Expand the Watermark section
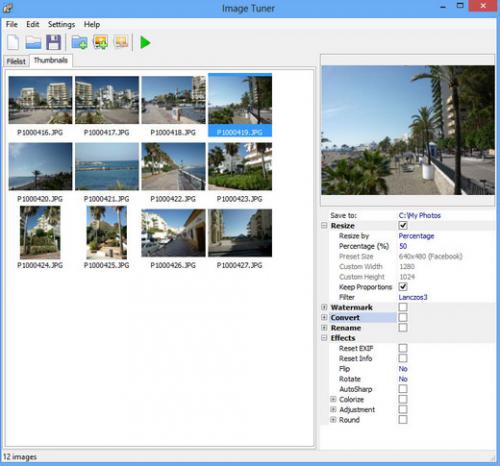This screenshot has height=466, width=500. pyautogui.click(x=324, y=307)
